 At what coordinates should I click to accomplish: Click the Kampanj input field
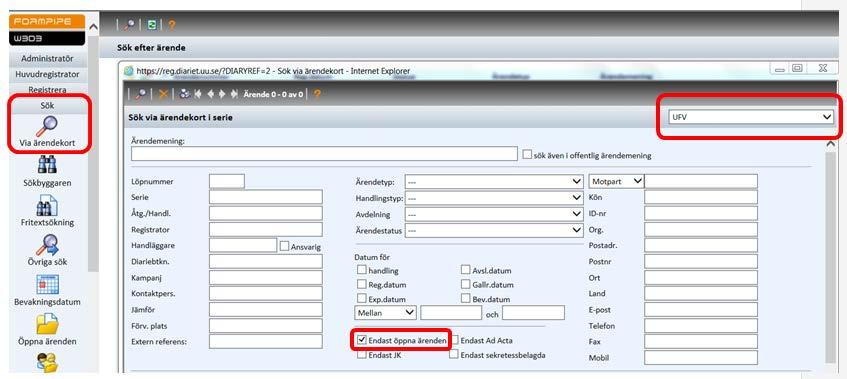click(x=266, y=278)
